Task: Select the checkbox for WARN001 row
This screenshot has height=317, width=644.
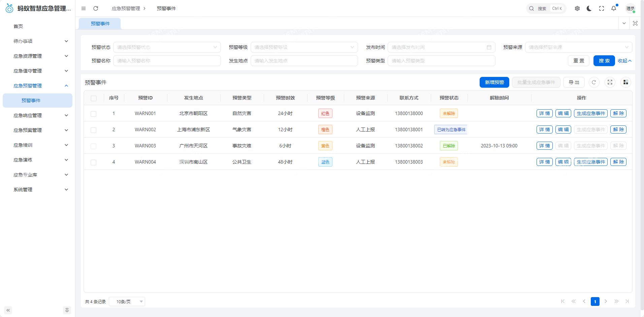Action: (94, 114)
